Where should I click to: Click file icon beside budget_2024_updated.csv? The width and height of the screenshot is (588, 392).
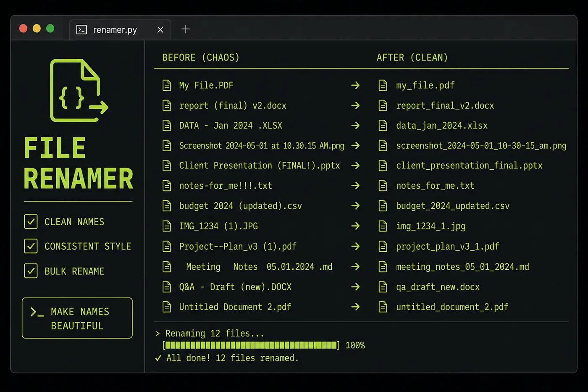pyautogui.click(x=383, y=206)
